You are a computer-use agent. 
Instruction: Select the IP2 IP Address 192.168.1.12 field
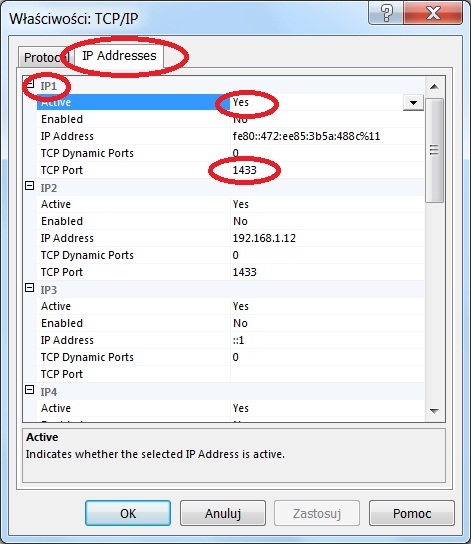(327, 238)
